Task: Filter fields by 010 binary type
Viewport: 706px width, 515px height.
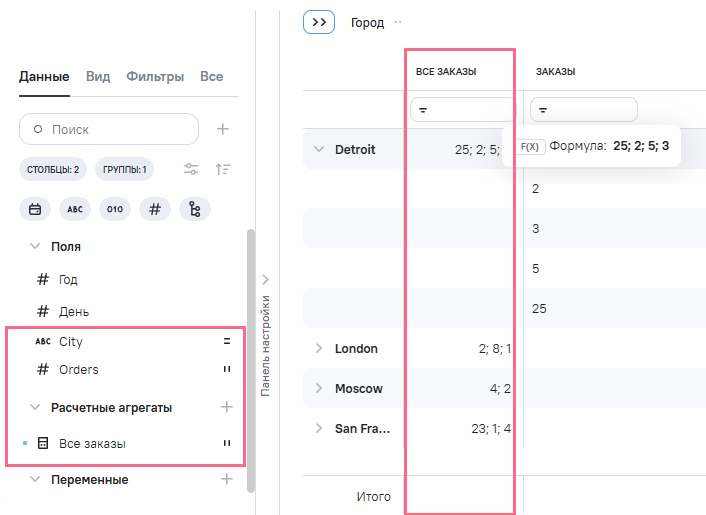Action: [115, 209]
